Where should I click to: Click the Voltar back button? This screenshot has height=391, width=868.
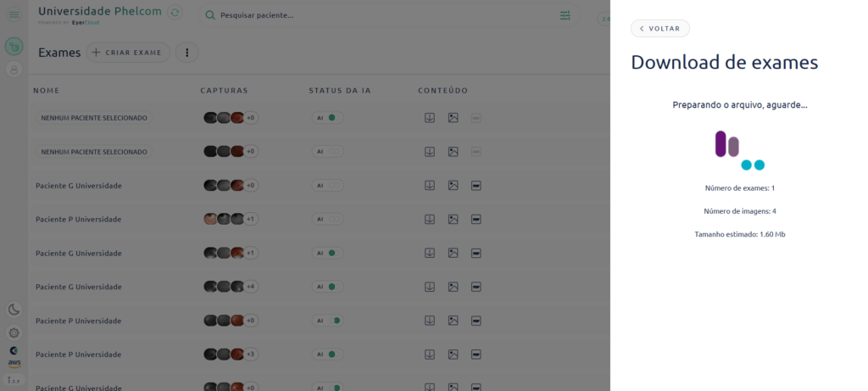coord(659,29)
